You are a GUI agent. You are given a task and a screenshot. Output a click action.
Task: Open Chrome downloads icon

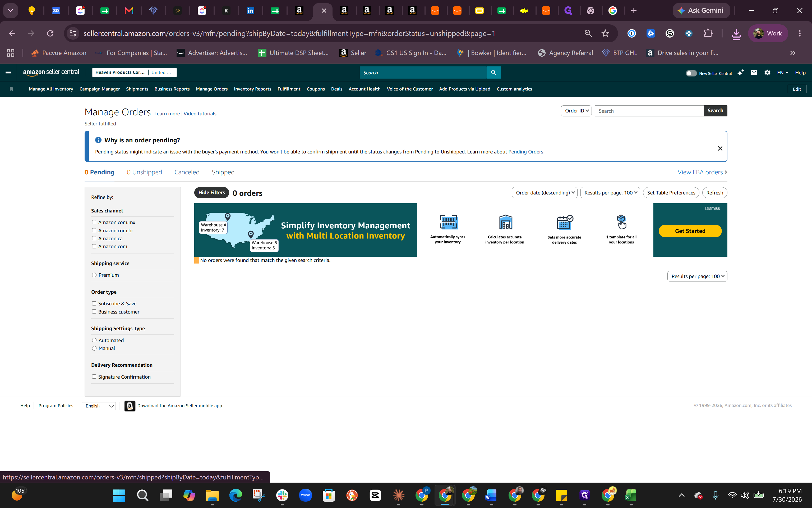click(x=736, y=34)
